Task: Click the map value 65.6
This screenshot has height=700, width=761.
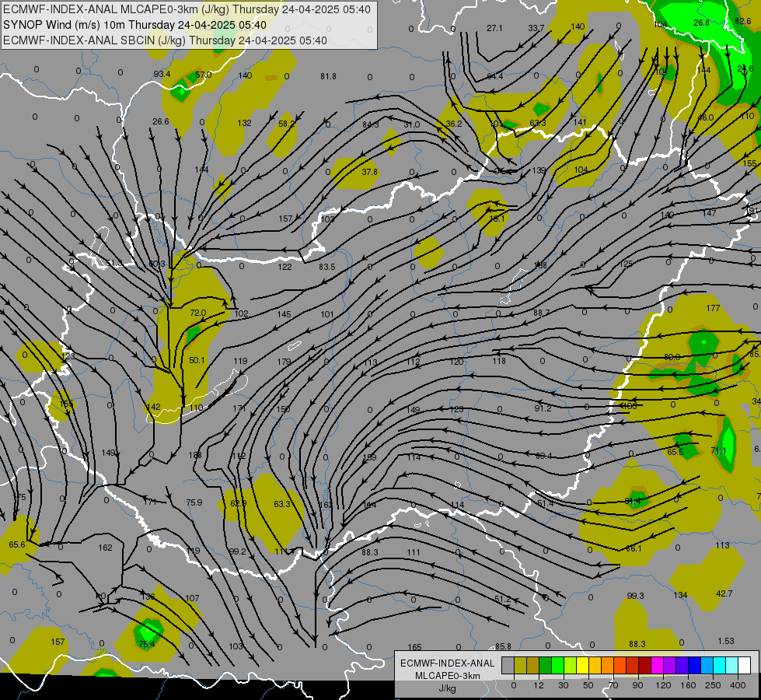Action: click(x=17, y=544)
